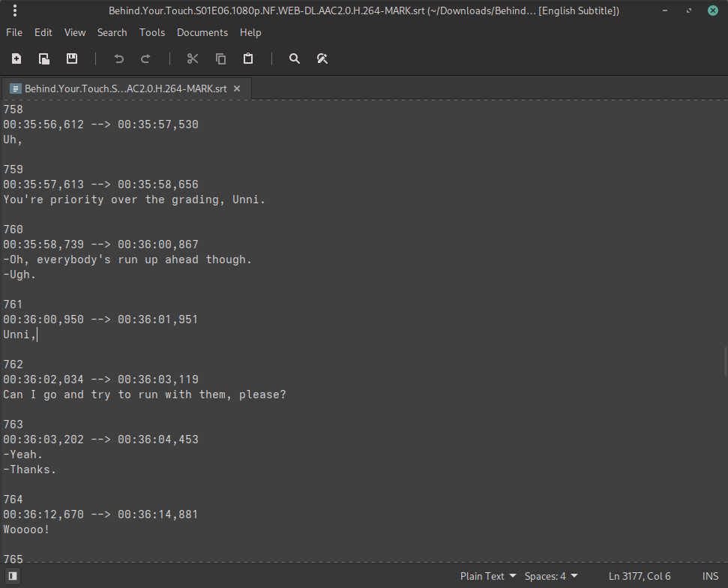The width and height of the screenshot is (728, 588).
Task: Create a new document with toolbar icon
Action: 16,58
